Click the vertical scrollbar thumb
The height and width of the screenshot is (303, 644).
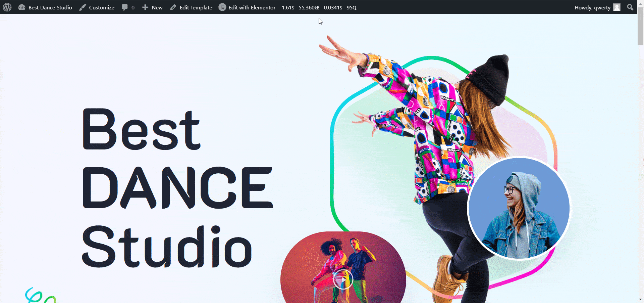(x=640, y=27)
